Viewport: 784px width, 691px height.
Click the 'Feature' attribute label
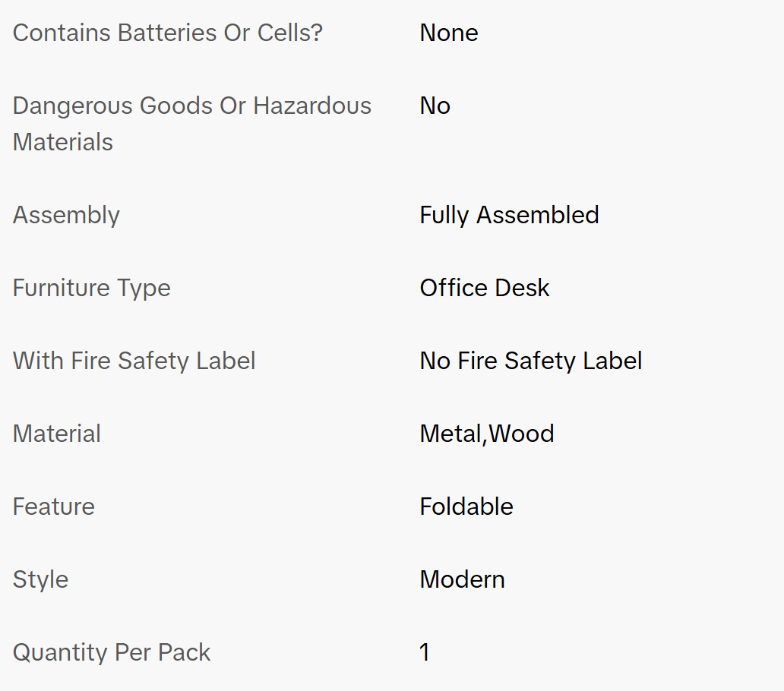(x=54, y=506)
